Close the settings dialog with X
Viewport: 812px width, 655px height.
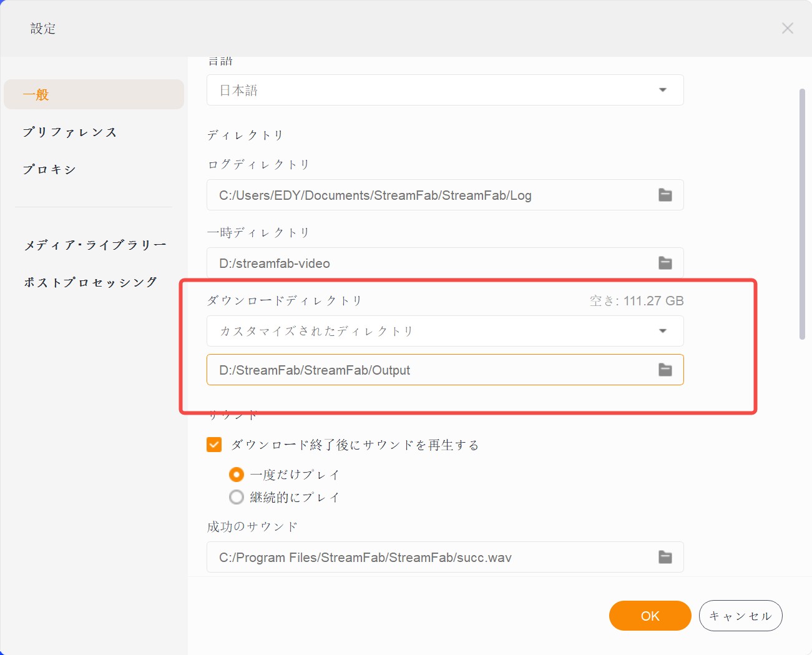coord(788,28)
